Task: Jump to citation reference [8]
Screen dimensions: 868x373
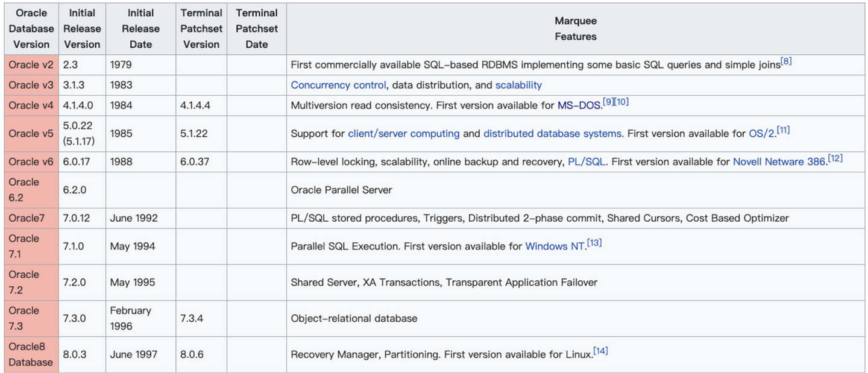Action: coord(786,61)
